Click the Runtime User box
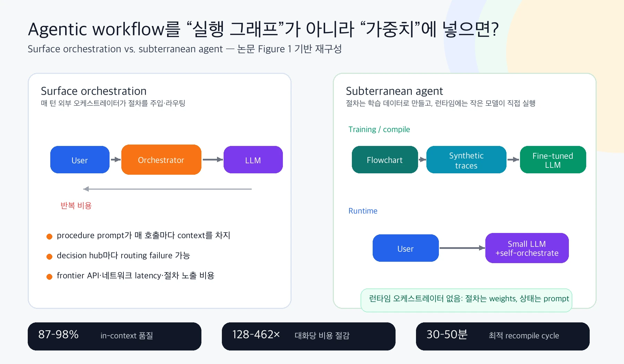 [x=406, y=248]
